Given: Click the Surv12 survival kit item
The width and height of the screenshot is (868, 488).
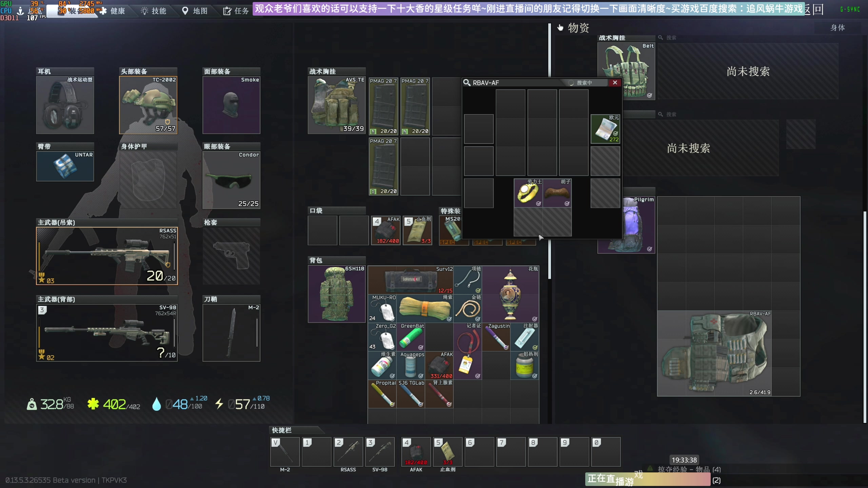Looking at the screenshot, I should (411, 280).
